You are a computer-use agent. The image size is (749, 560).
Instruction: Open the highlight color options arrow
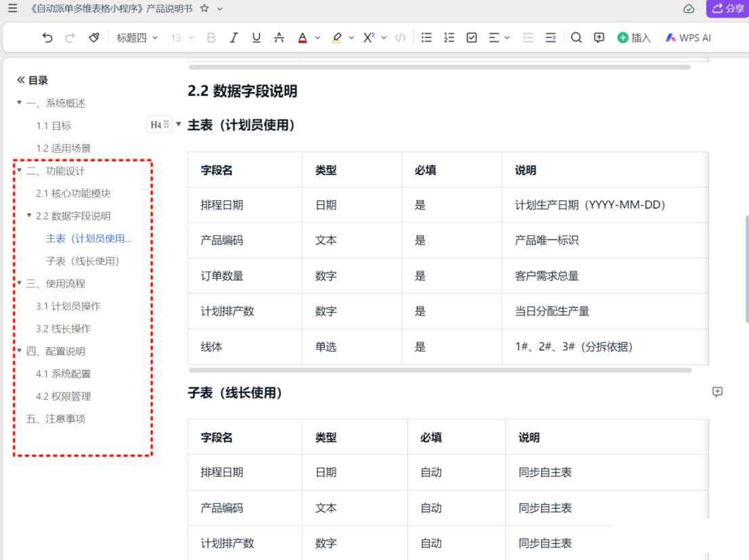352,38
